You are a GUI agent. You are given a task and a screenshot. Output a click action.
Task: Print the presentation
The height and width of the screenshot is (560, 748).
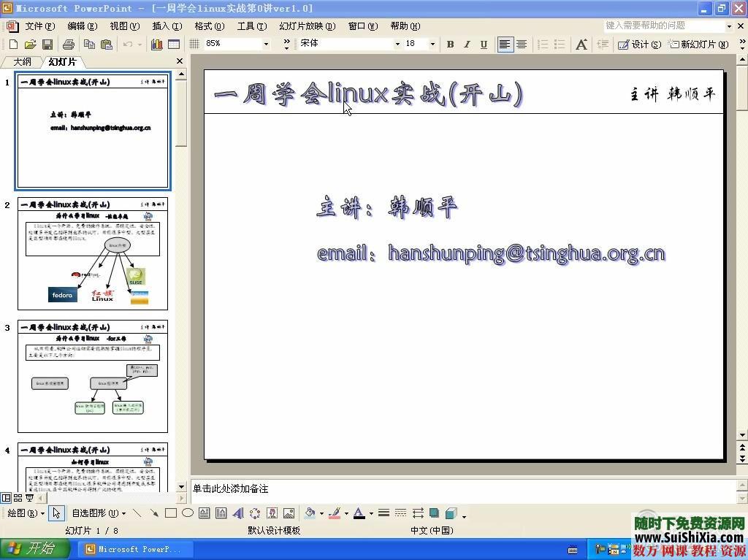tap(68, 45)
